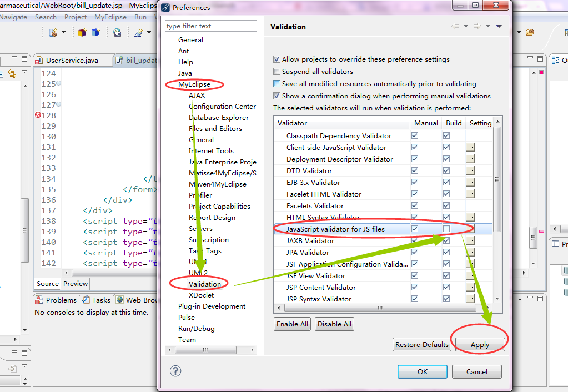Enable Suspend all validators checkbox
568x392 pixels.
[x=277, y=72]
